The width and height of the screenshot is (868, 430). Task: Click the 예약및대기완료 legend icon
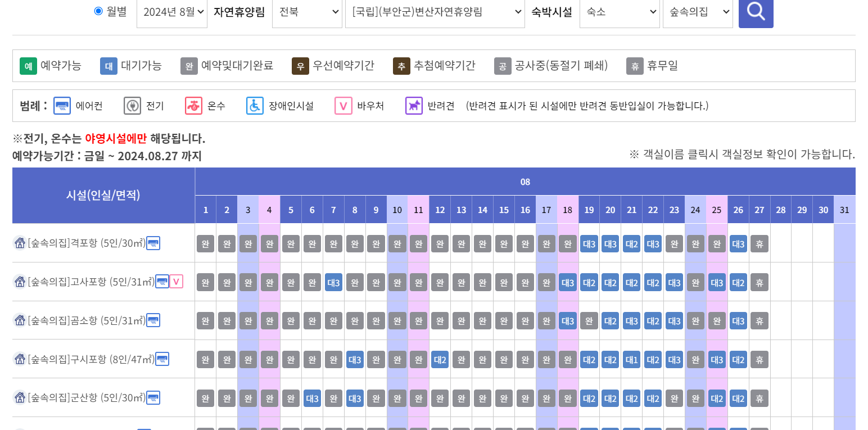[189, 66]
